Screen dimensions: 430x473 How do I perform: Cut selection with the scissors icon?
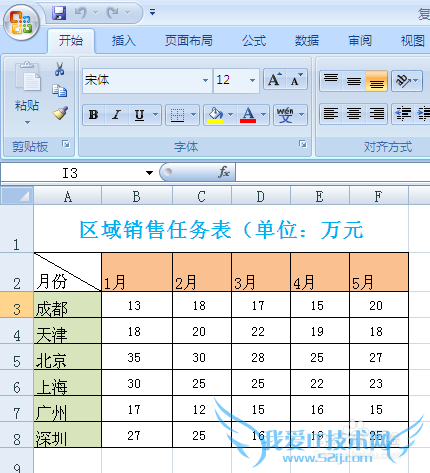(x=59, y=69)
